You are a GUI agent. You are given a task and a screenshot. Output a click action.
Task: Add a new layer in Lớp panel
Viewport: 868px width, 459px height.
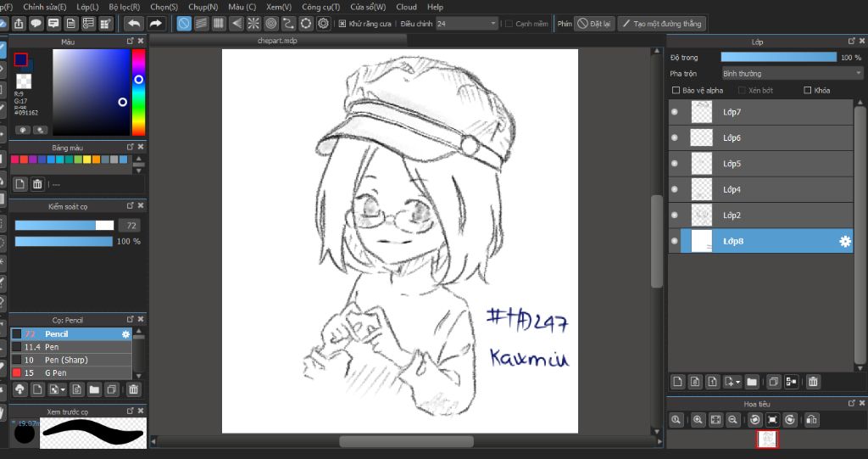[677, 382]
